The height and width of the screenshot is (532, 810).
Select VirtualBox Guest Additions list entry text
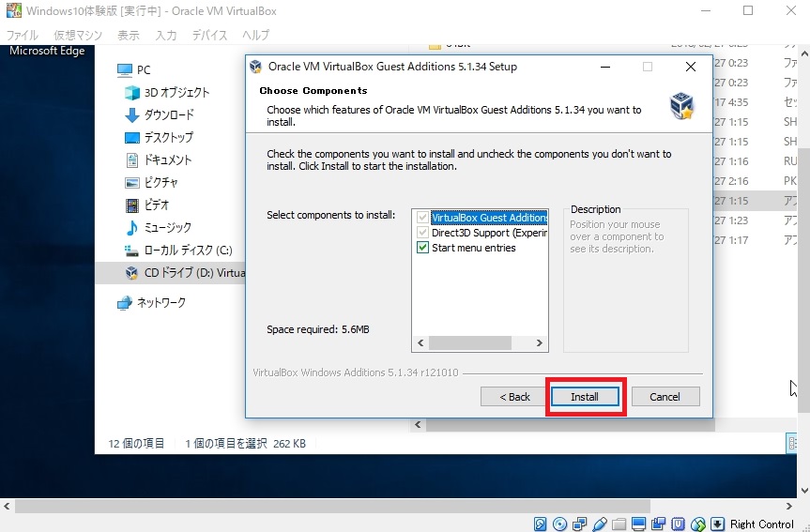tap(489, 218)
